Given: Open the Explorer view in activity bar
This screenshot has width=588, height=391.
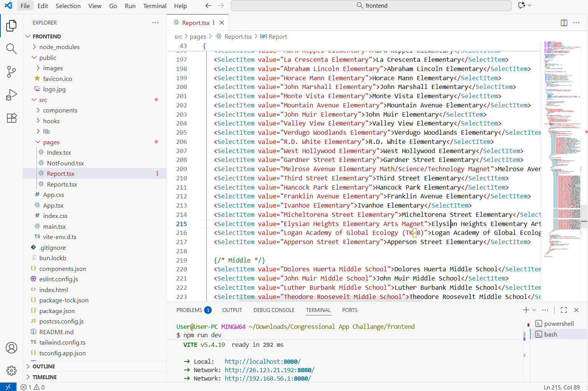Looking at the screenshot, I should point(12,26).
